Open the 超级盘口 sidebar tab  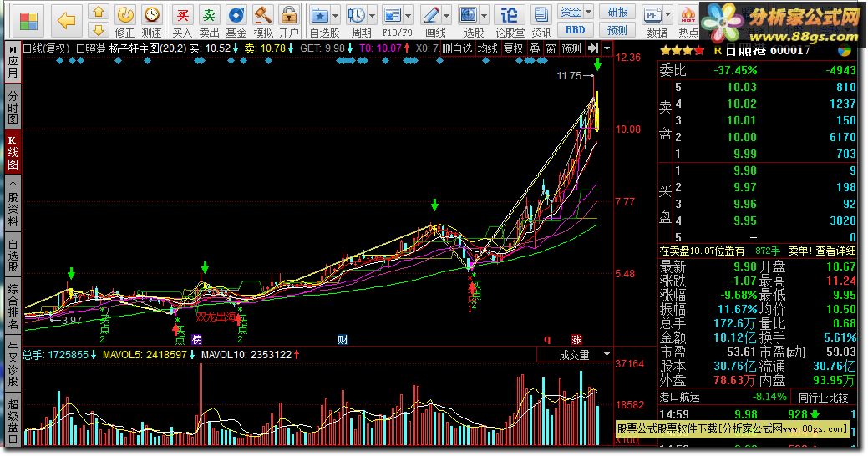click(x=13, y=421)
